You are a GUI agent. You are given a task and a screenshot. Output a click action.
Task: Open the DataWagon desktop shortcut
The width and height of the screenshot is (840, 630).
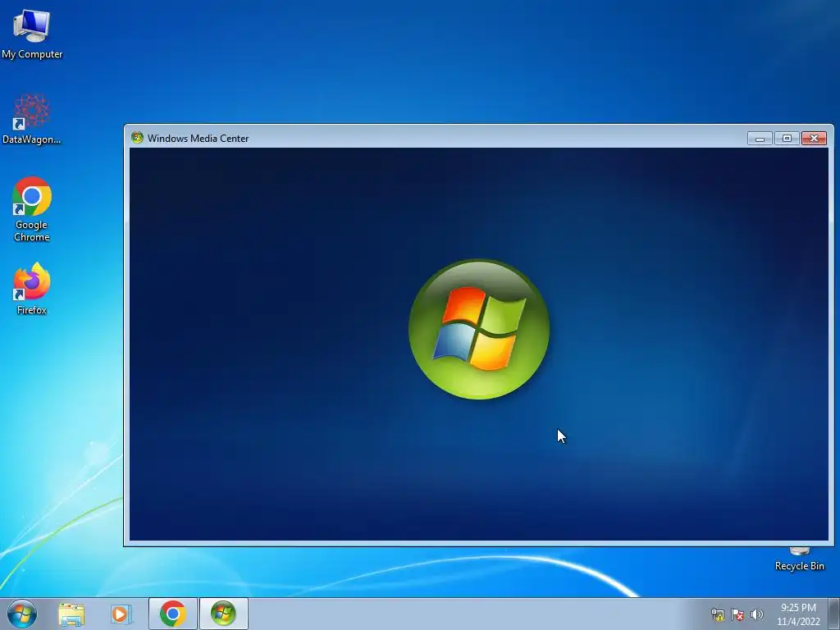pos(32,119)
